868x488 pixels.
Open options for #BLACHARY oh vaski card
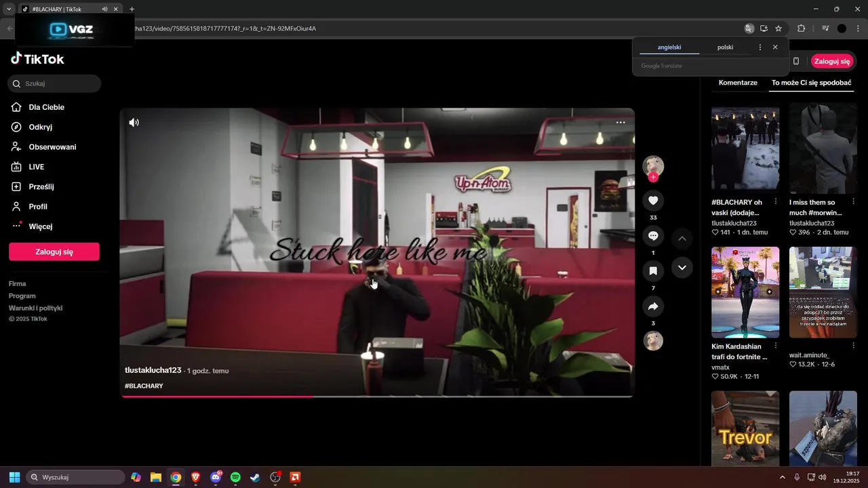776,202
